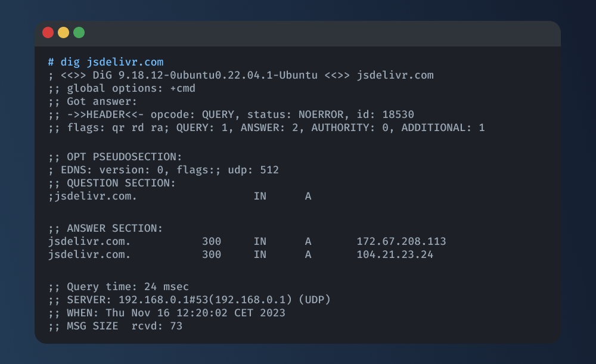Click the first answer's TTL 300
The image size is (596, 364).
(212, 241)
